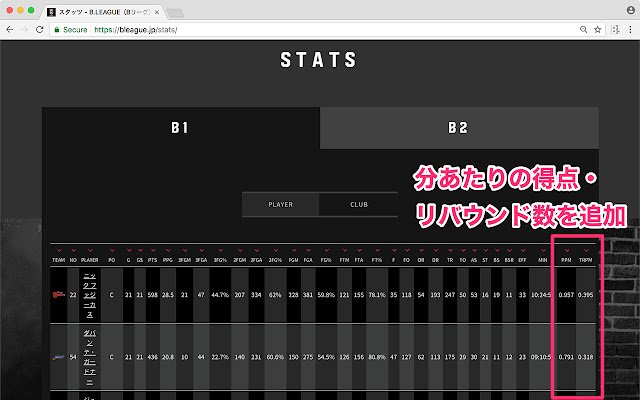The image size is (640, 400).
Task: Click the 20.8 PPG value
Action: [x=168, y=357]
